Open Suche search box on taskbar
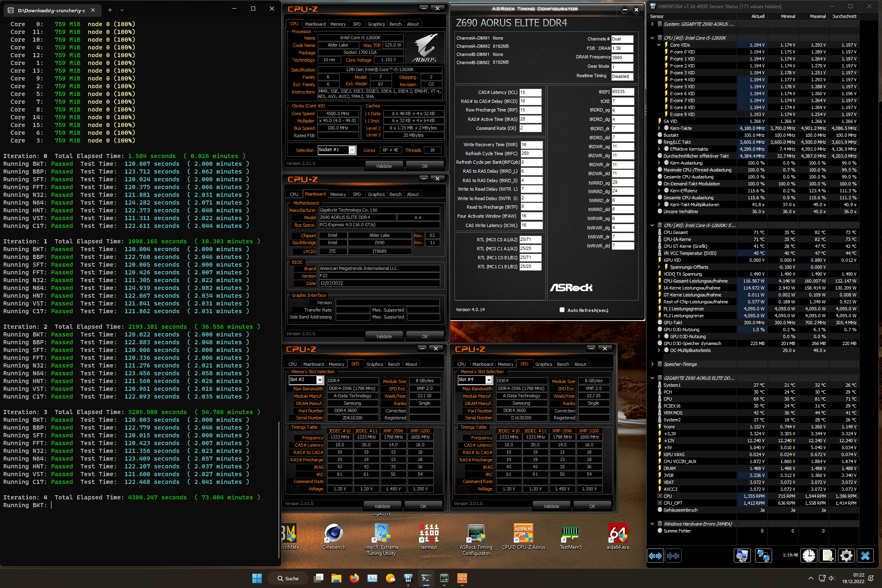Viewport: 882px width, 588px height. pyautogui.click(x=288, y=578)
